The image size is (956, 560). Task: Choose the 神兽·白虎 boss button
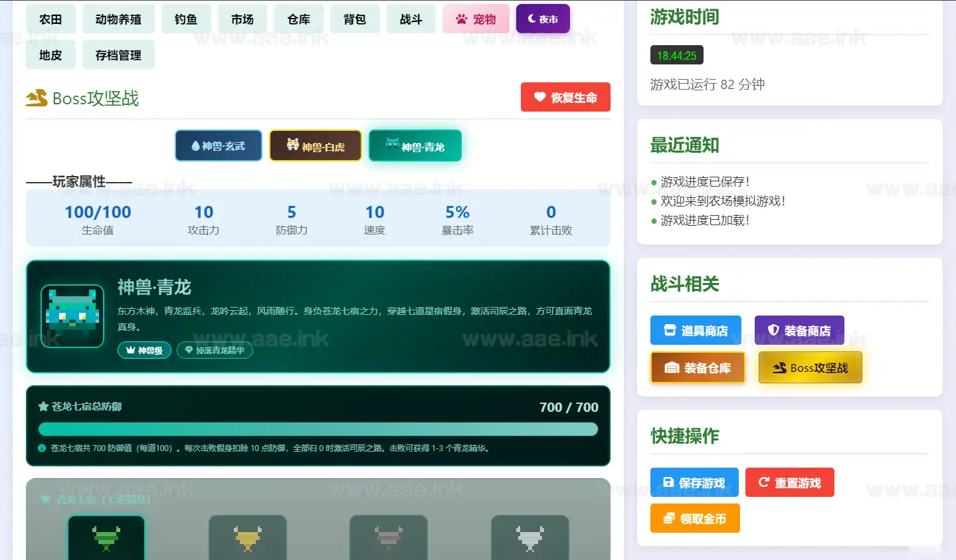[x=316, y=145]
